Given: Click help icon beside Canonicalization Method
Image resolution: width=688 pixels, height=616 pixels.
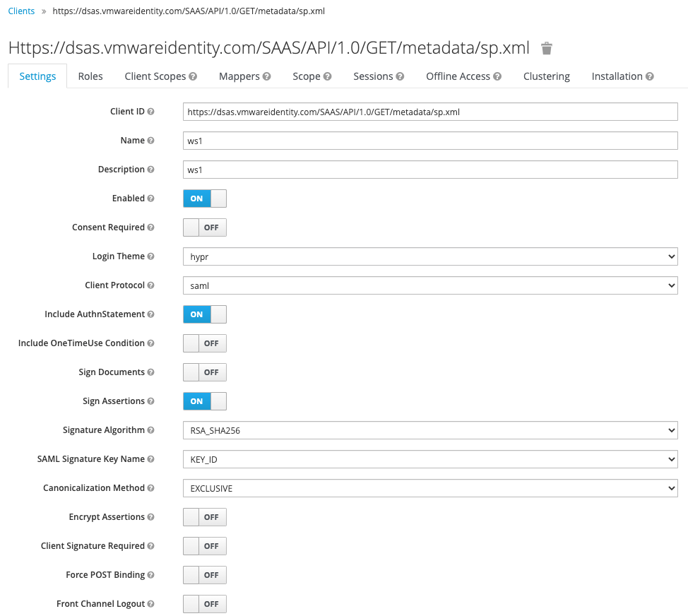Looking at the screenshot, I should click(x=150, y=488).
